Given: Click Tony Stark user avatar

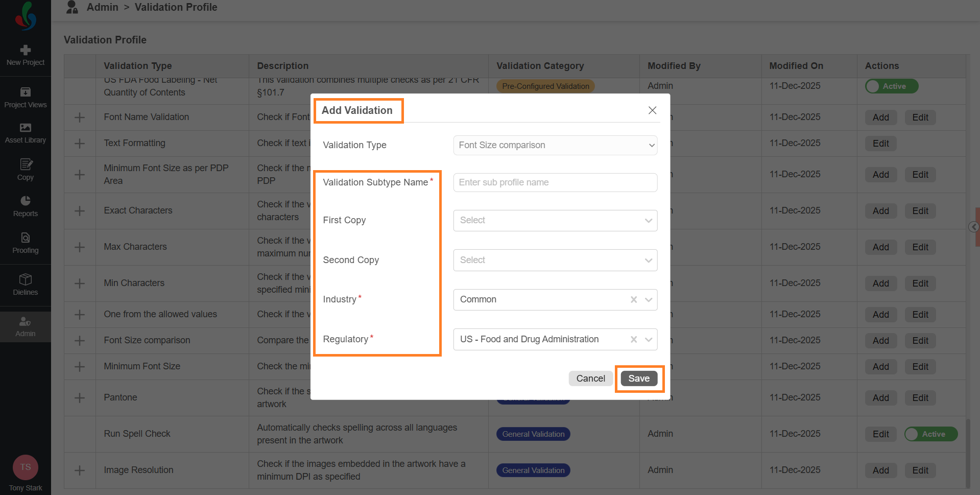Looking at the screenshot, I should point(26,467).
